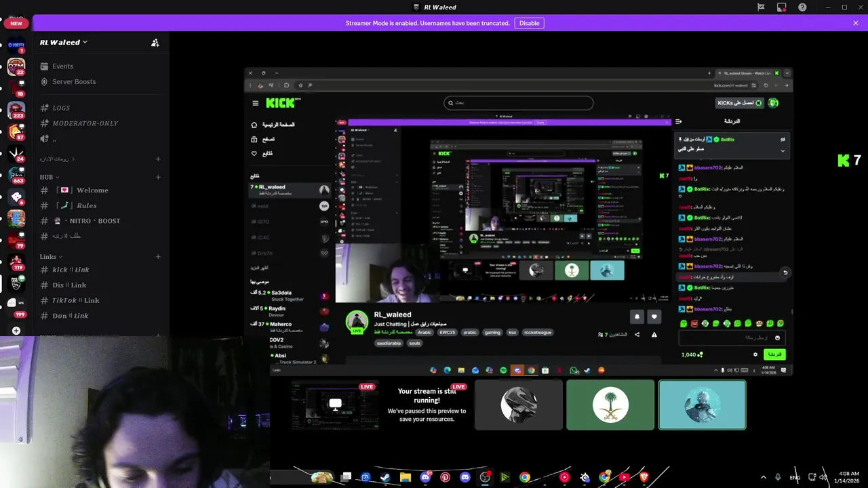The image size is (868, 488).
Task: Collapse the Links category
Action: (x=51, y=257)
